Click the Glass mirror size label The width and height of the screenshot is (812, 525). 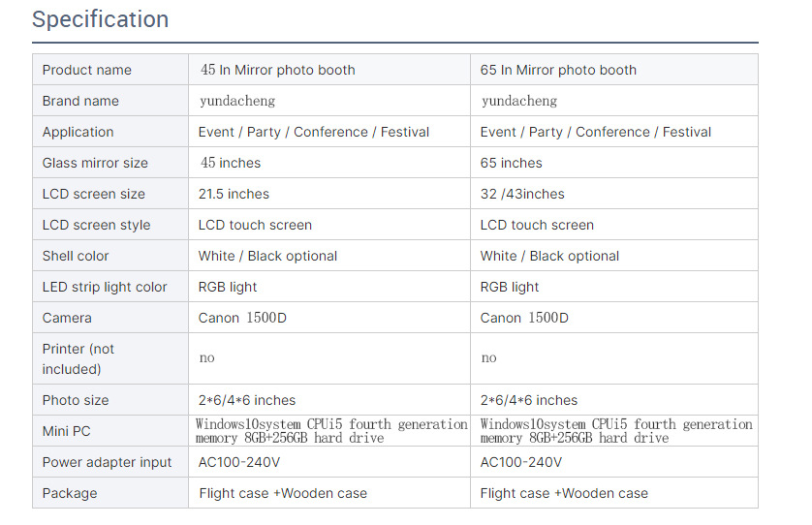coord(95,163)
